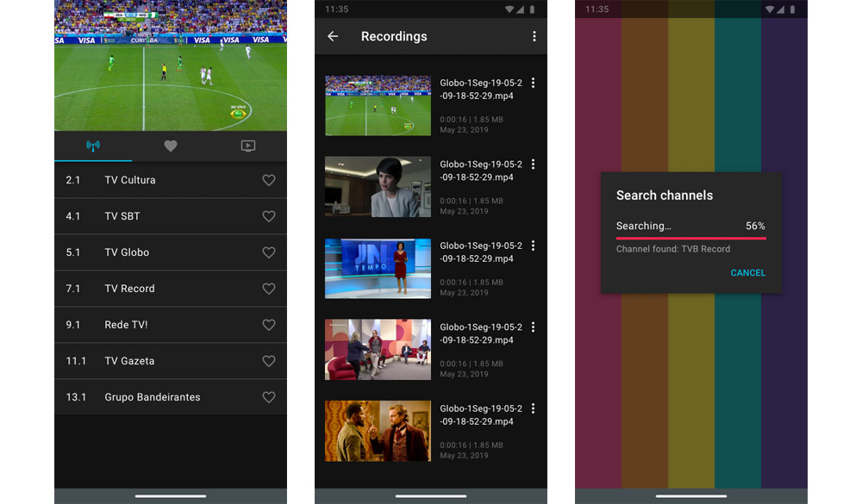862x504 pixels.
Task: Play the JN Tempo weather recording thumbnail
Action: 378,268
